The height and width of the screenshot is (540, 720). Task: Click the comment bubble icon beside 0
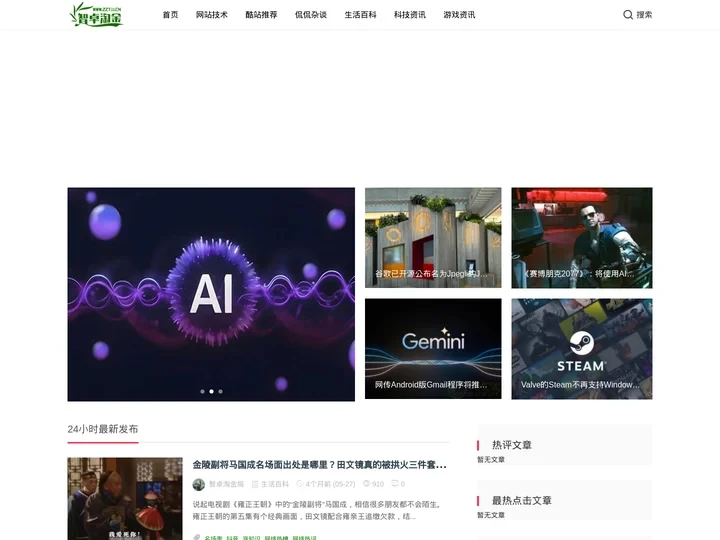[395, 484]
